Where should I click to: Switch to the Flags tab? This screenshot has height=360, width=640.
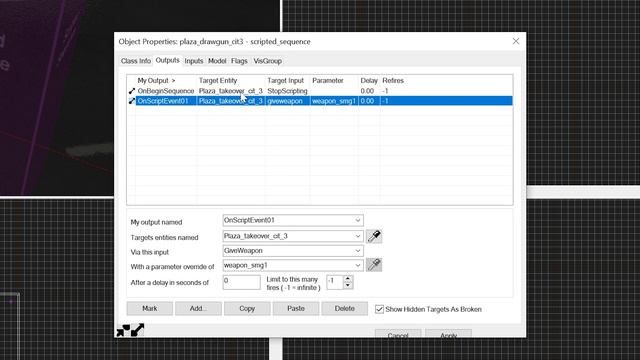click(239, 61)
